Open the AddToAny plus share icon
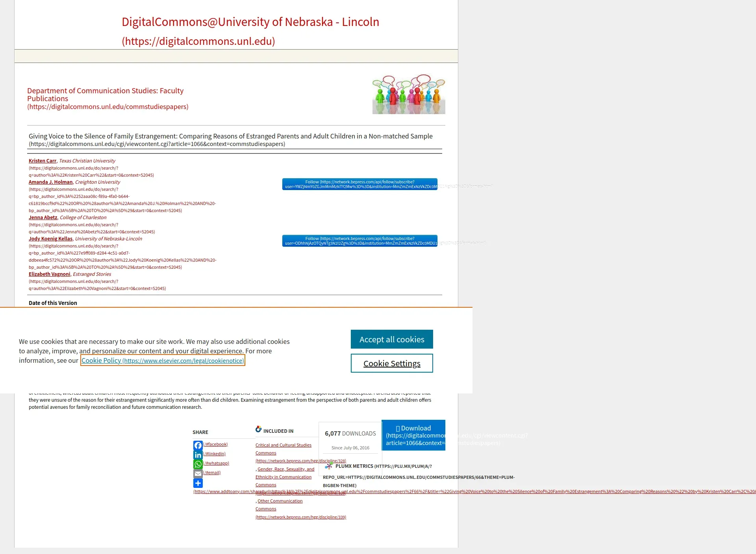The height and width of the screenshot is (554, 756). coord(198,483)
